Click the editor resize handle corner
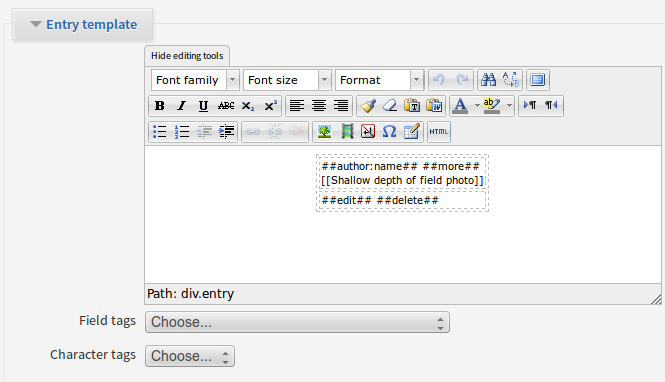Screen dimensions: 665x382 pyautogui.click(x=656, y=299)
